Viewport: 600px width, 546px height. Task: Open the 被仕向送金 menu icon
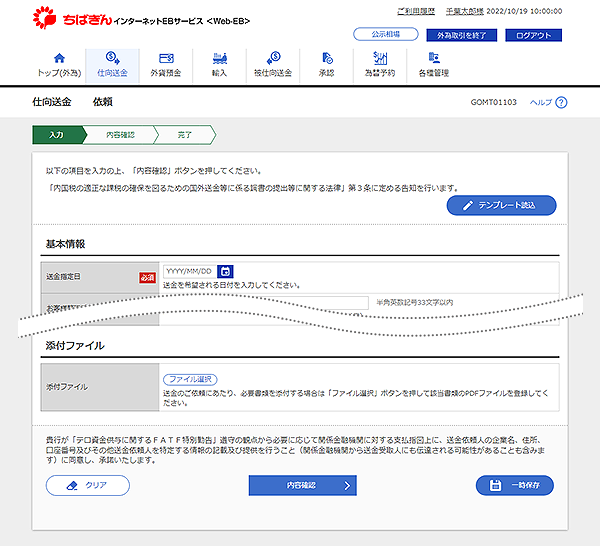click(273, 58)
